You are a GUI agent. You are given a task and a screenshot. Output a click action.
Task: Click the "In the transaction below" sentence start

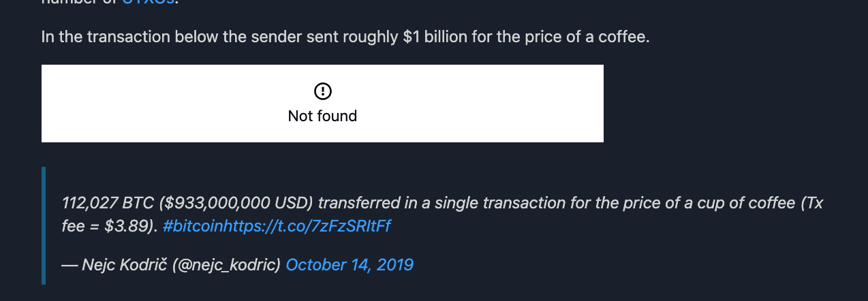coord(102,37)
